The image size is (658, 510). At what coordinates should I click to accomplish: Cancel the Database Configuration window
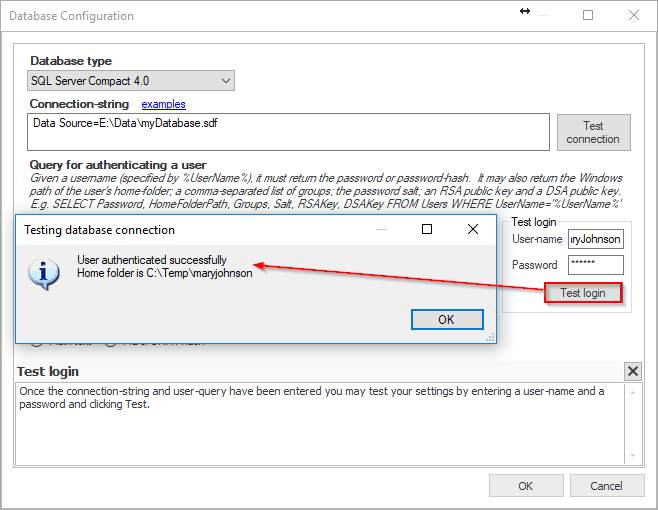[x=606, y=486]
